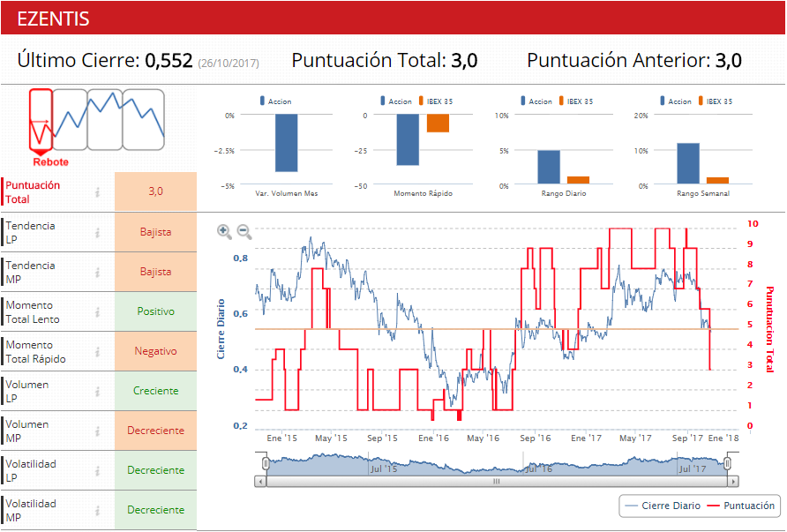Click the EZENTIS header title
The height and width of the screenshot is (532, 787).
53,19
